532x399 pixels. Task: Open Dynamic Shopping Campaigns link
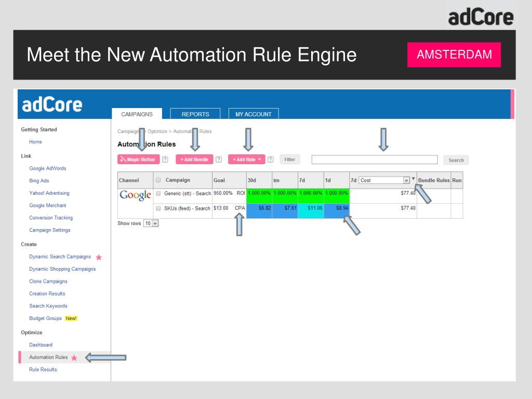point(62,269)
